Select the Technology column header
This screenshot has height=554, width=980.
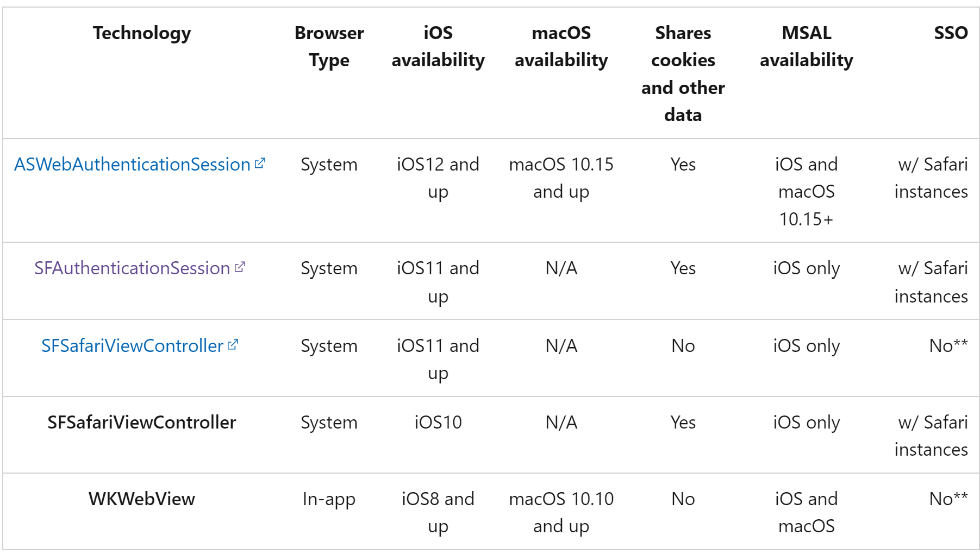tap(142, 33)
